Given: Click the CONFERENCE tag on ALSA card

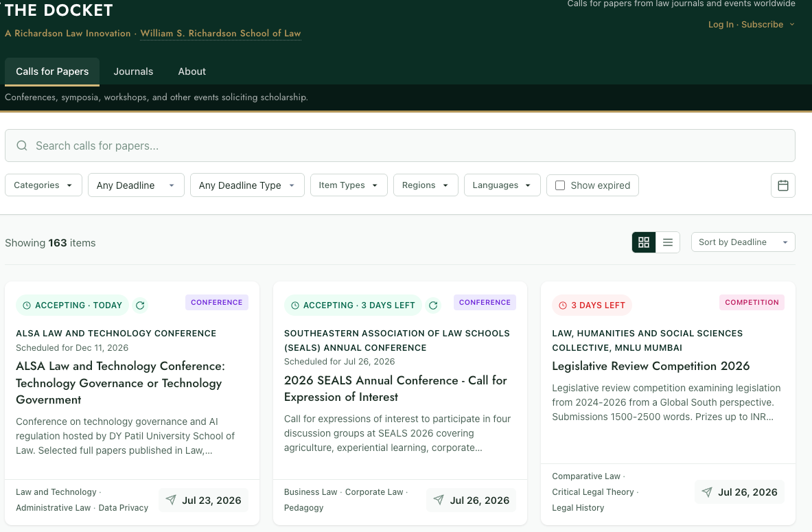Looking at the screenshot, I should [x=216, y=303].
